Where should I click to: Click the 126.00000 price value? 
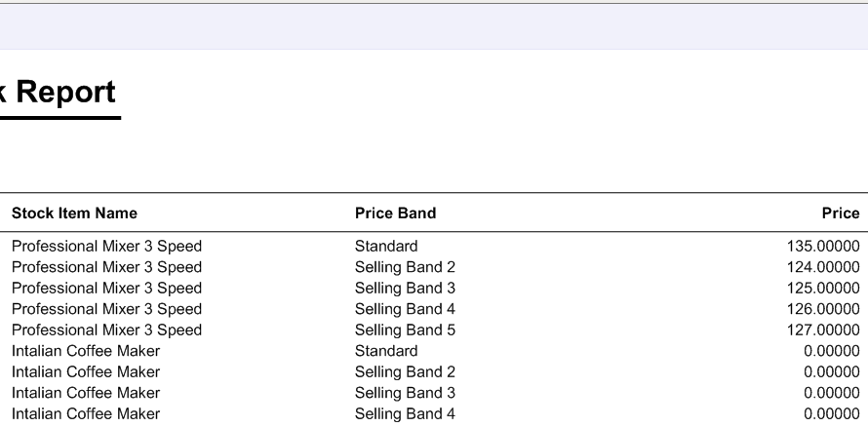[823, 309]
